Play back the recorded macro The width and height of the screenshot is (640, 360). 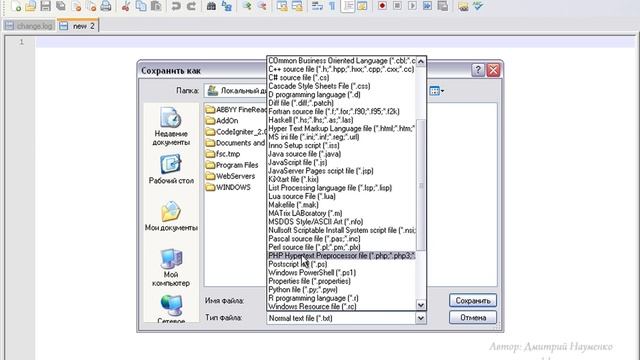[412, 6]
